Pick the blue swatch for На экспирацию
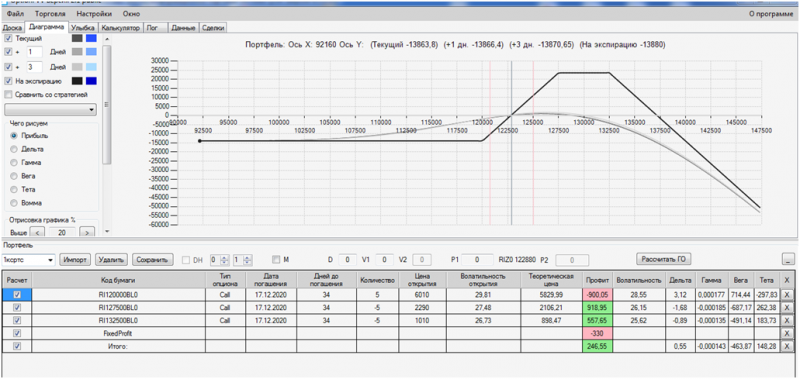 (91, 81)
